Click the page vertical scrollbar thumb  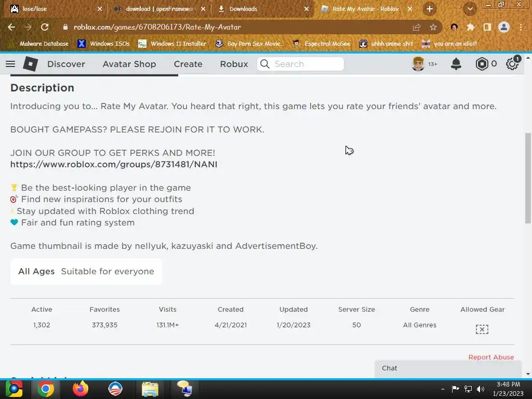(528, 178)
